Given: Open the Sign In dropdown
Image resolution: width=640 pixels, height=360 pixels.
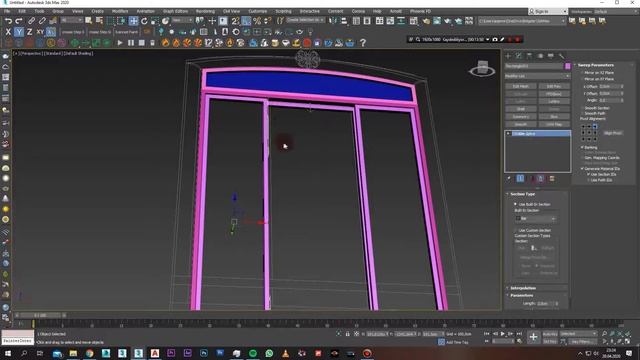Looking at the screenshot, I should (x=547, y=11).
